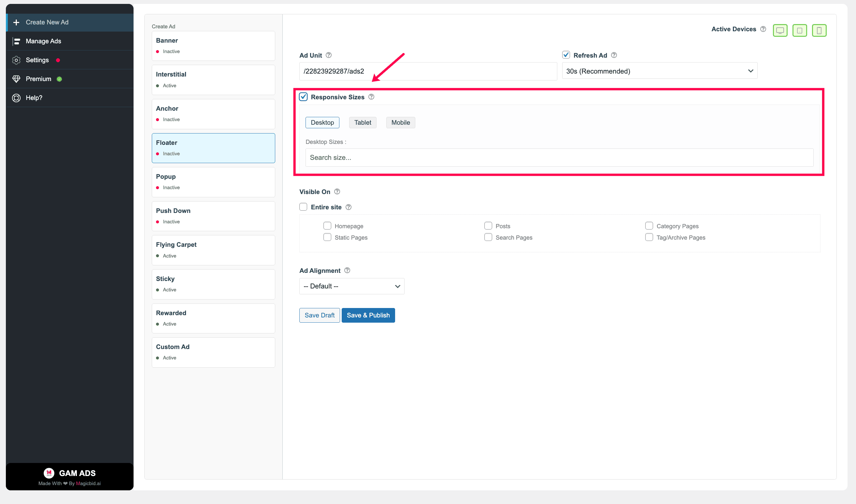
Task: Click the plus icon beside Create New Ad
Action: [x=16, y=22]
